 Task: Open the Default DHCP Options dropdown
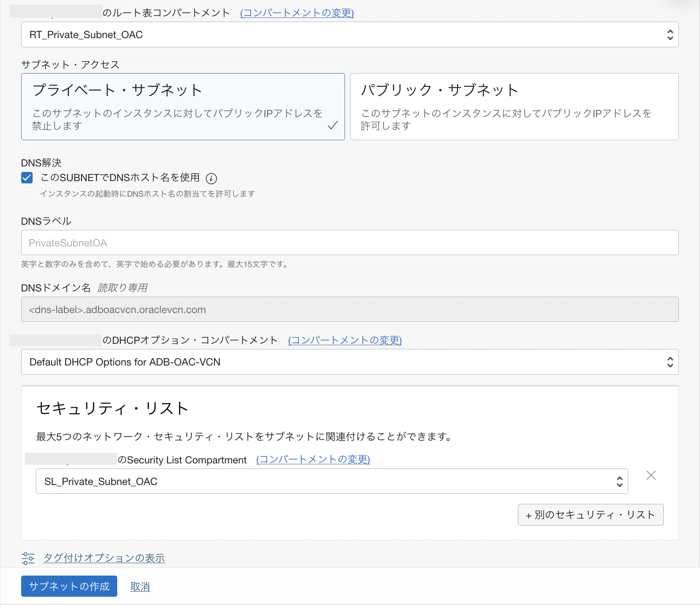[x=350, y=362]
